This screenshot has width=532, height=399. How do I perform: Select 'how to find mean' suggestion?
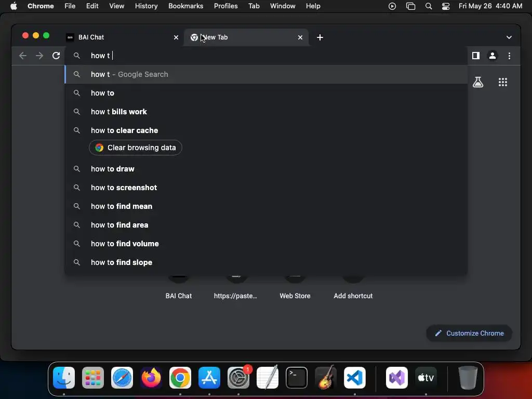266,206
